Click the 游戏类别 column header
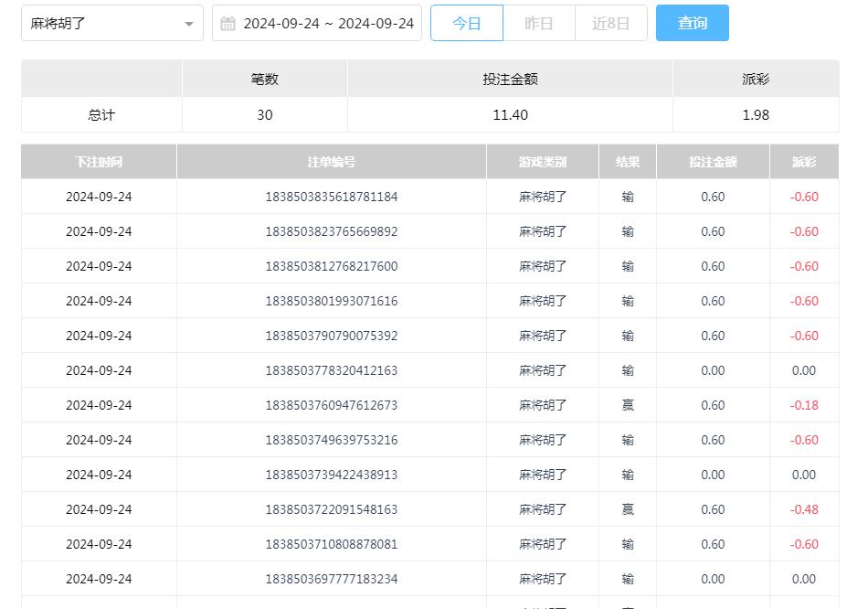Screen dimensions: 868x609 tap(543, 162)
